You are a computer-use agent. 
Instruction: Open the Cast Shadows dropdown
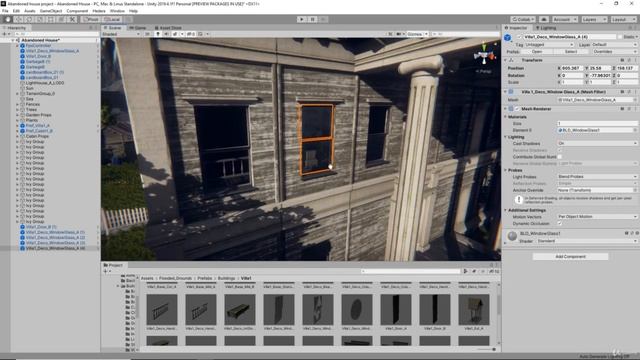pos(597,143)
